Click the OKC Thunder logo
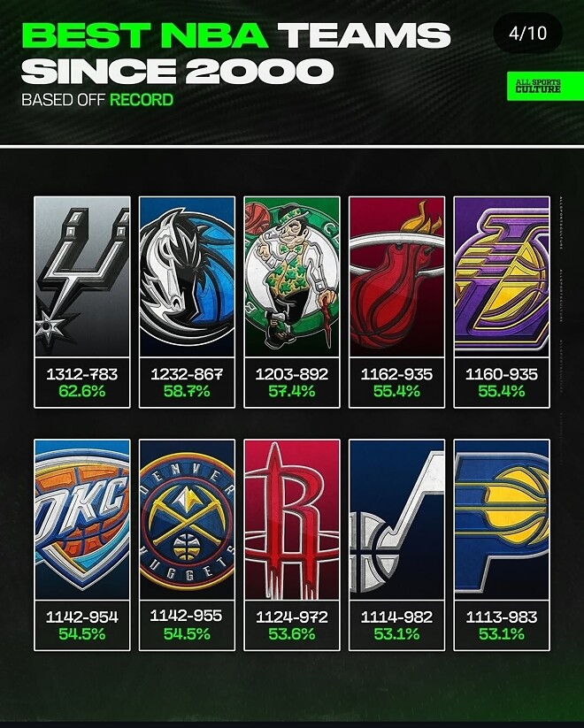This screenshot has width=584, height=728. (82, 519)
